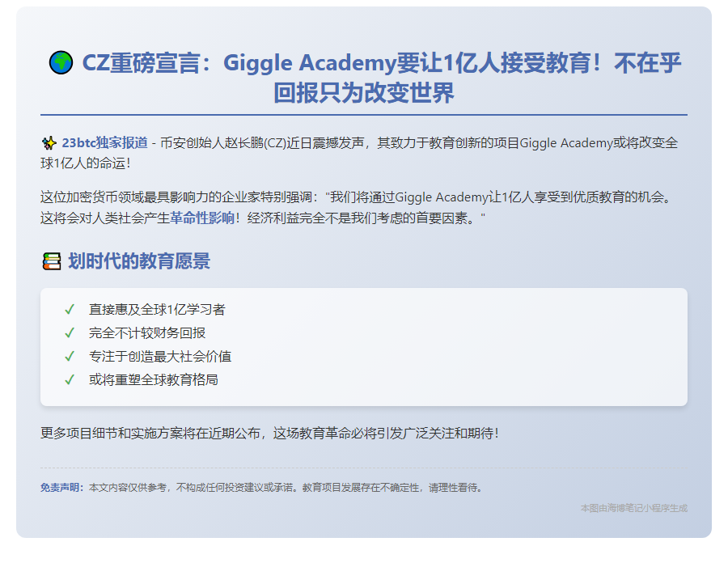Click the intro sentence 币安创始人赵长鹏(CZ)近日震撼发声
The image size is (728, 563).
click(x=262, y=143)
